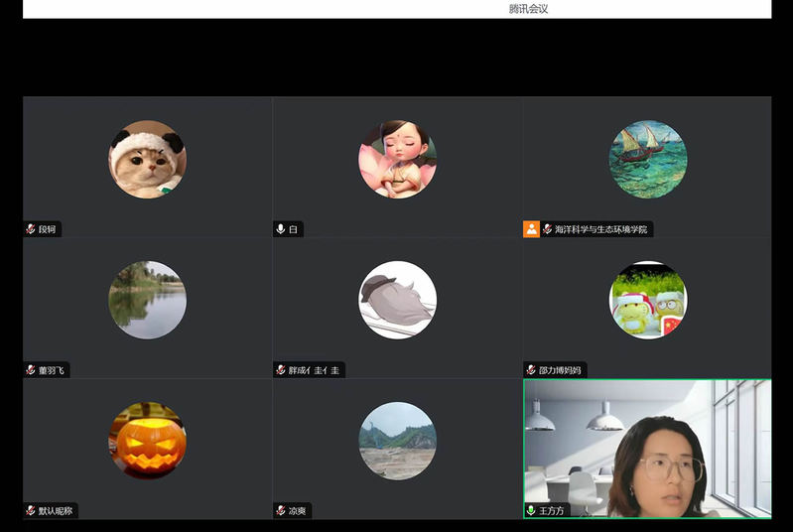The width and height of the screenshot is (793, 532).
Task: Click the jack-o'-lantern pumpkin avatar
Action: click(x=147, y=441)
